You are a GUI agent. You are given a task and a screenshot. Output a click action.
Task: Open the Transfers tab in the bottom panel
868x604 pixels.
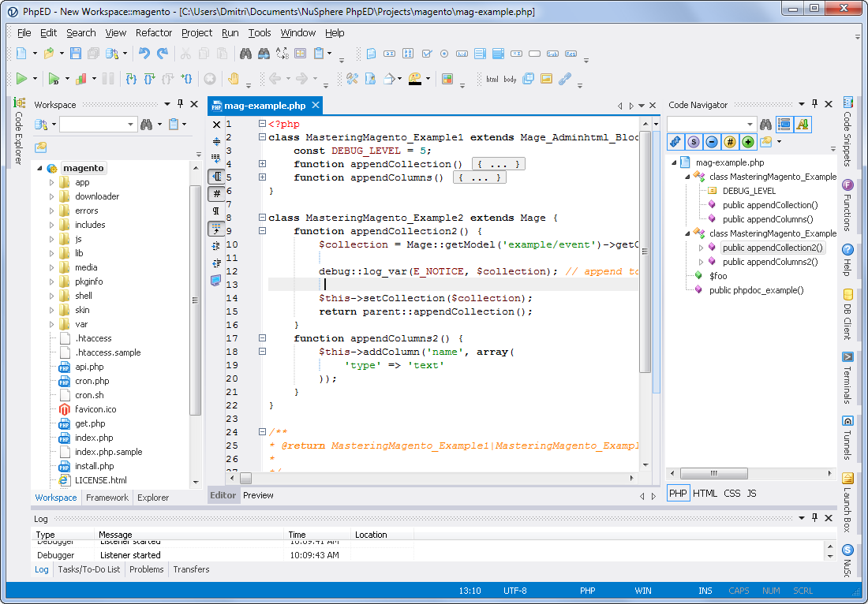pyautogui.click(x=191, y=569)
